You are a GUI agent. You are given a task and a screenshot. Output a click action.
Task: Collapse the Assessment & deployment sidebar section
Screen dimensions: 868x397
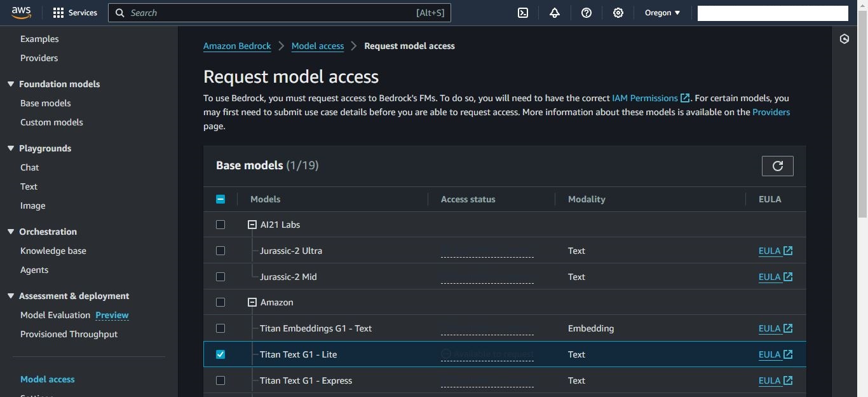click(11, 296)
